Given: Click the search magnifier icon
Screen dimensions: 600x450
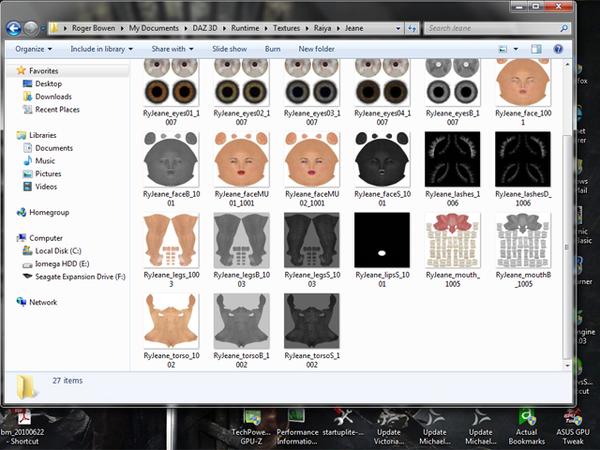Looking at the screenshot, I should pyautogui.click(x=564, y=28).
